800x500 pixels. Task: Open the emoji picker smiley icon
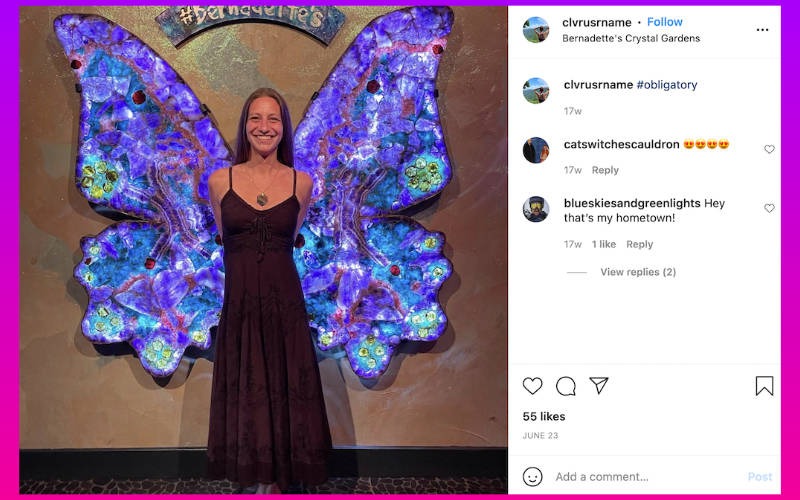(533, 477)
